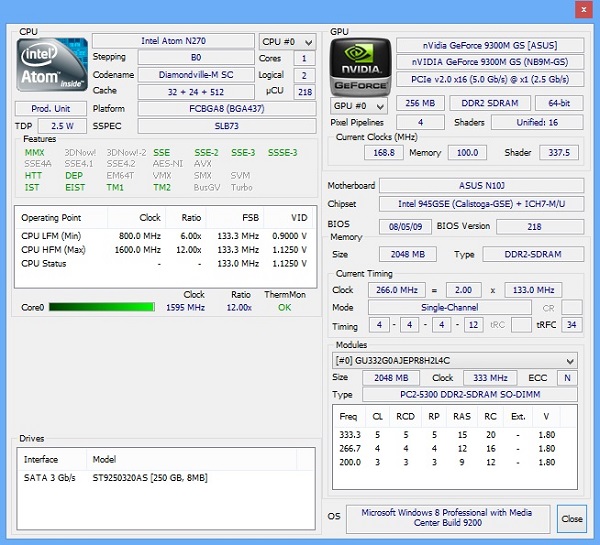Image resolution: width=600 pixels, height=545 pixels.
Task: Click the Single-Channel mode field
Action: point(450,307)
